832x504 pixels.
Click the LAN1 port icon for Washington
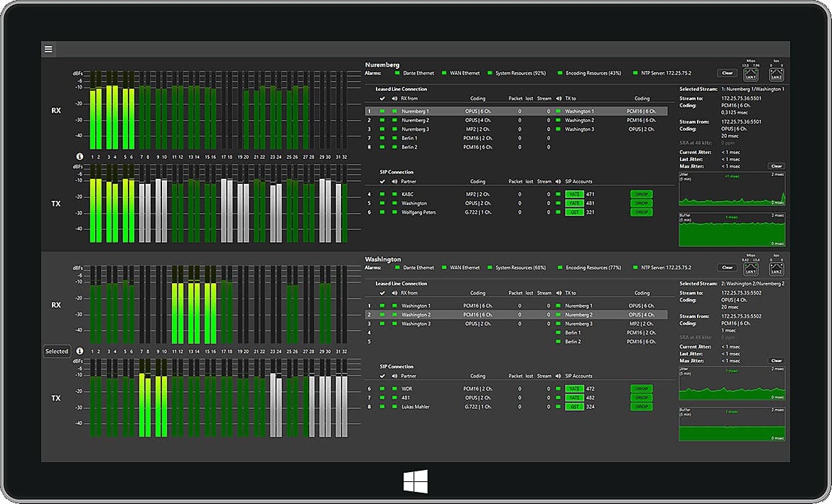(750, 270)
